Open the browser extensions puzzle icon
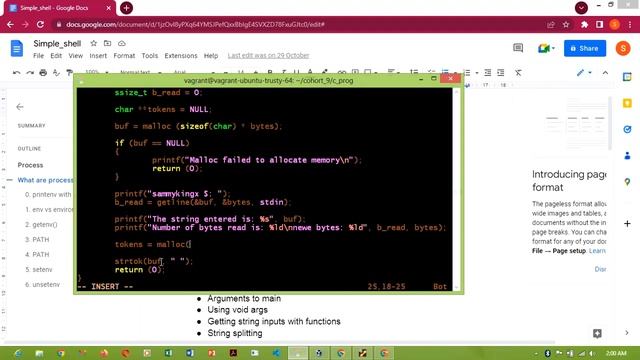 [584, 24]
